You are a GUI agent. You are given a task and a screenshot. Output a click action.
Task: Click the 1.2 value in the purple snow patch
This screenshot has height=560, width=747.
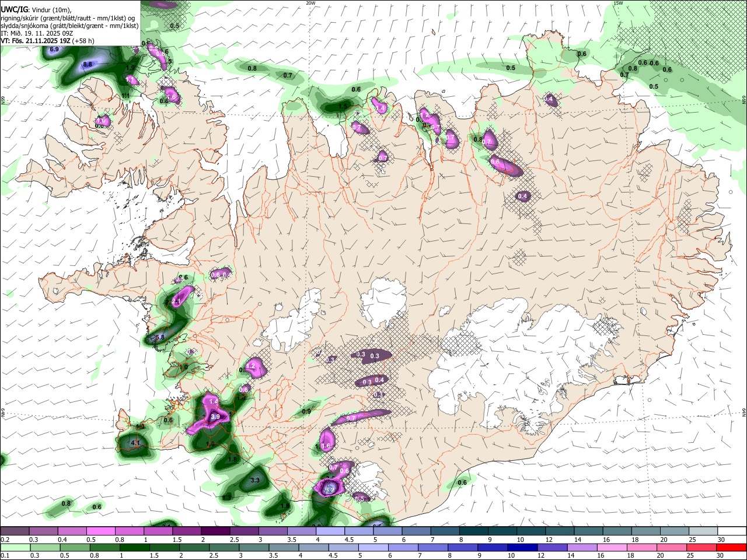252,366
